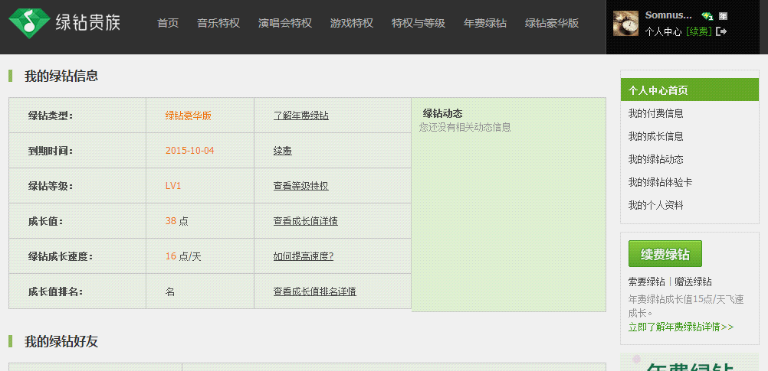The image size is (768, 371).
Task: Click the green 续费绿钻 button
Action: coord(665,253)
